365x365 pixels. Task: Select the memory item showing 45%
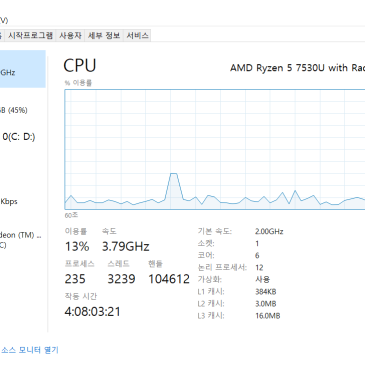click(22, 110)
